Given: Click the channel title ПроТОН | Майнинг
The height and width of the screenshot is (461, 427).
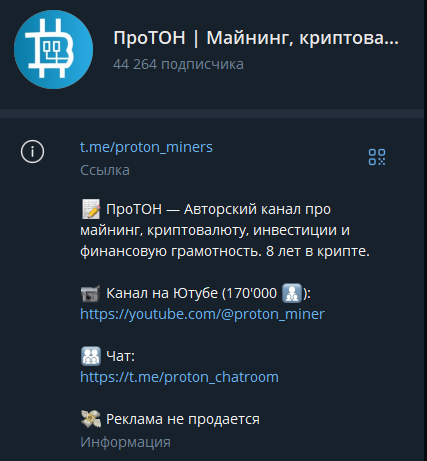Looking at the screenshot, I should coord(256,38).
